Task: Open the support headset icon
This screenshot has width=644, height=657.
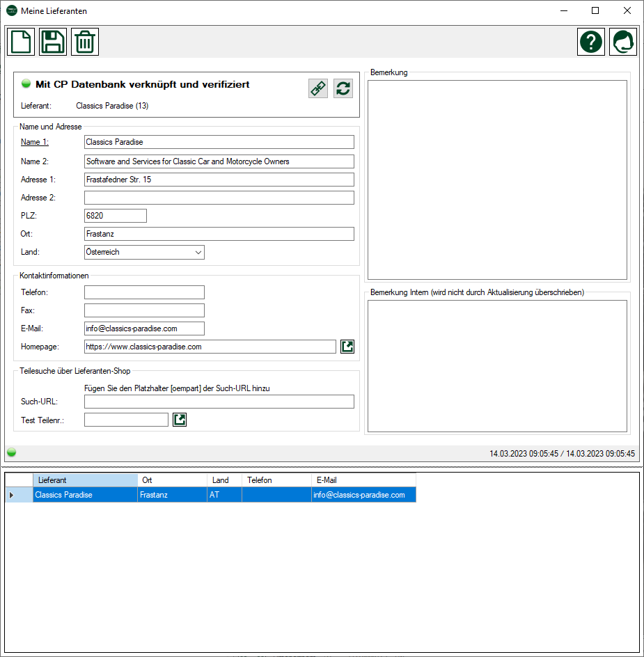Action: (x=622, y=42)
